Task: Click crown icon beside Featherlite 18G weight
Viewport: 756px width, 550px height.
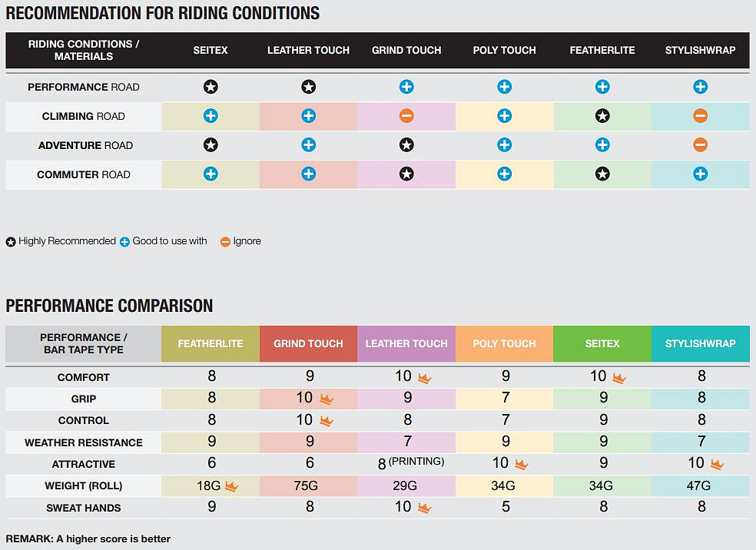Action: (x=230, y=486)
